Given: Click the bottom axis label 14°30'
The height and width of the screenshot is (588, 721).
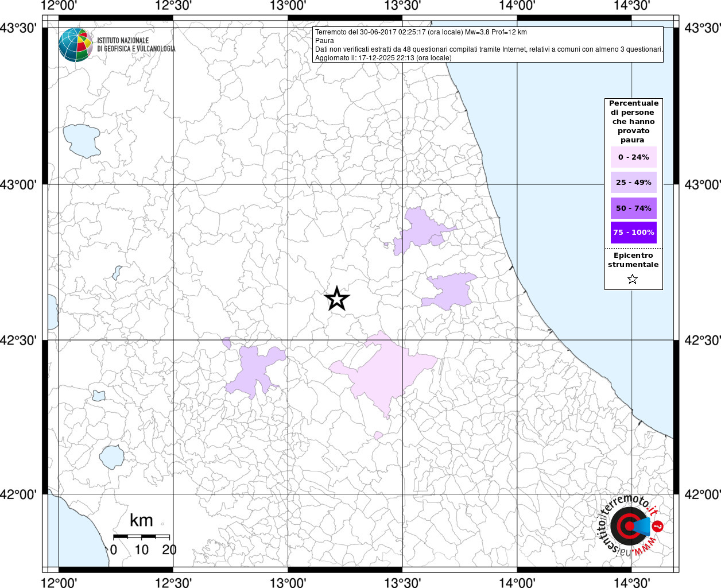Looking at the screenshot, I should point(632,582).
